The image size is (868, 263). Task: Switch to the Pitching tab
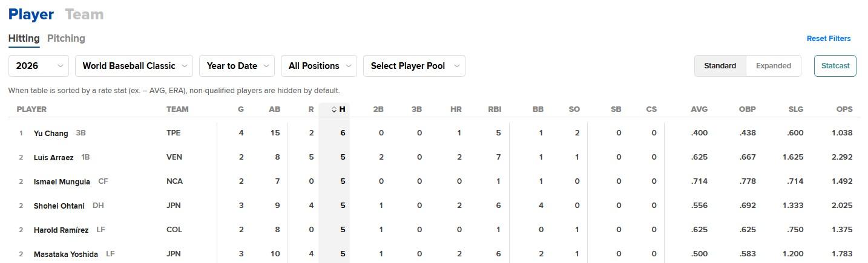tap(66, 38)
